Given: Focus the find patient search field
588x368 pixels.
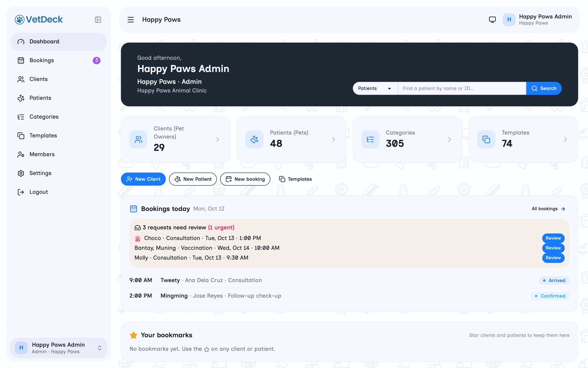Looking at the screenshot, I should [462, 88].
